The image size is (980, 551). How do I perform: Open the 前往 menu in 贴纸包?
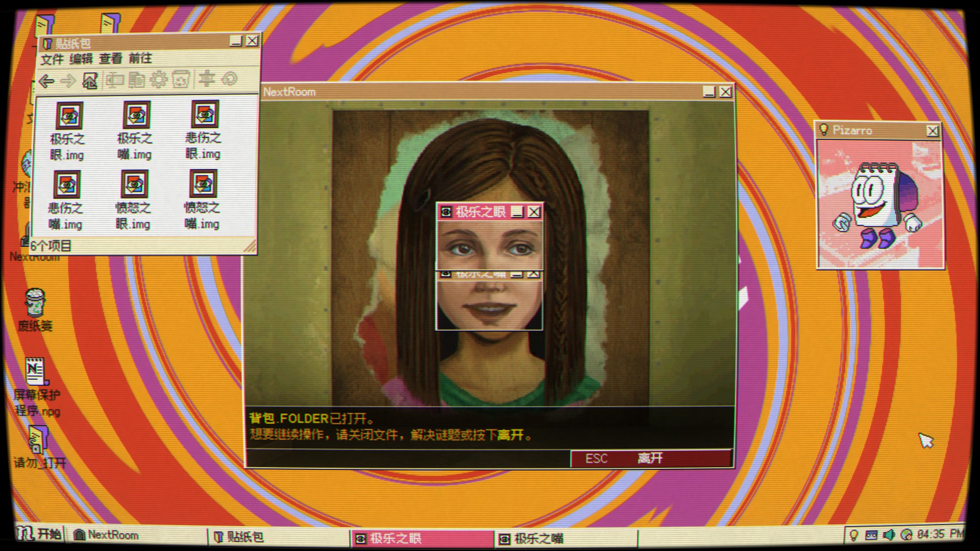point(140,58)
